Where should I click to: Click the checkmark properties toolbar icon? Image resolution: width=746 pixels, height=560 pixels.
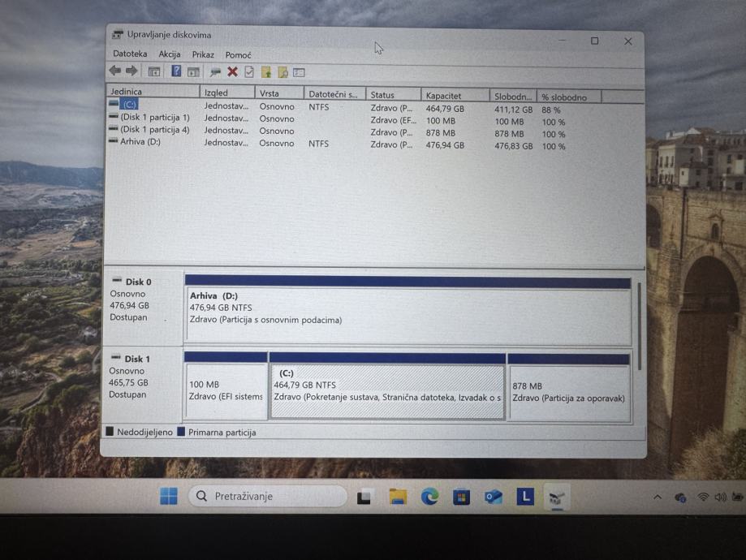coord(249,72)
